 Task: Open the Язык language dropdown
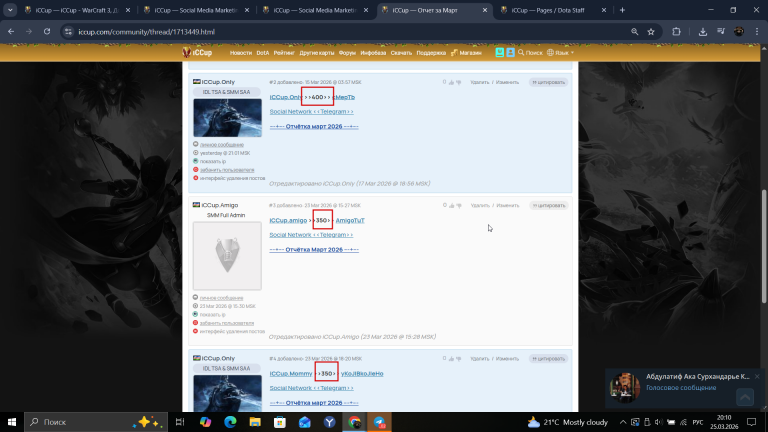(x=560, y=52)
